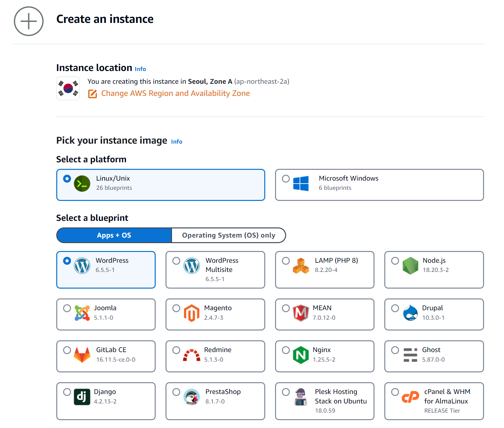Click the 6 blueprints text

coord(335,188)
